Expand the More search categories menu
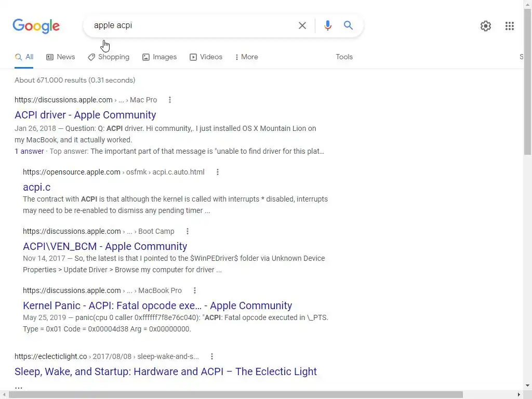 click(x=247, y=57)
